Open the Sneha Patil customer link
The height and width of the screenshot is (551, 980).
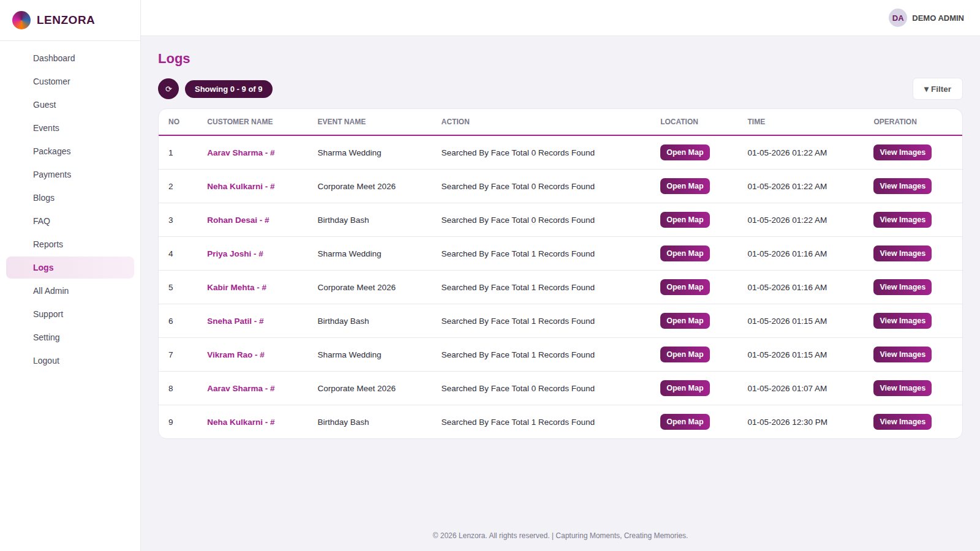click(235, 321)
